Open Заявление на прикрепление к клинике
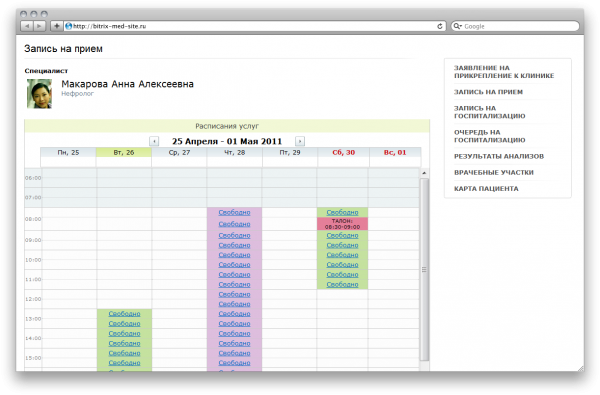Image resolution: width=600 pixels, height=395 pixels. 504,72
